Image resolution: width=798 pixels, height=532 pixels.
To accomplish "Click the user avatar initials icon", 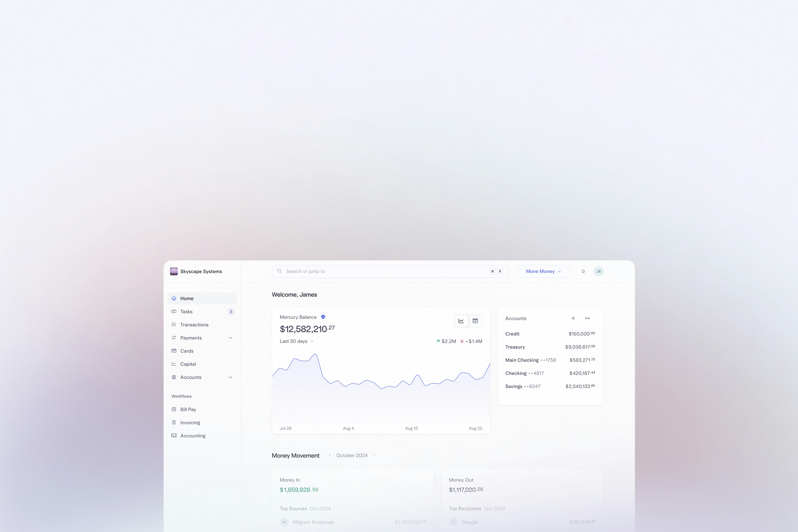I will [x=598, y=271].
